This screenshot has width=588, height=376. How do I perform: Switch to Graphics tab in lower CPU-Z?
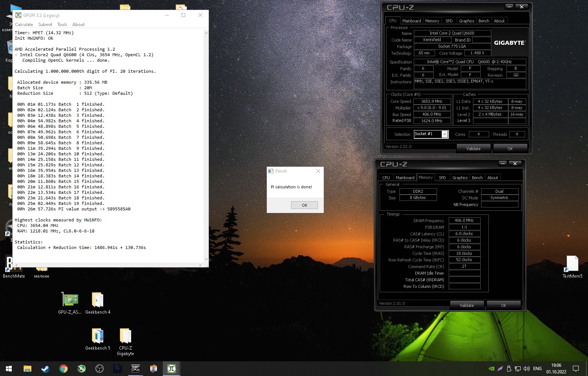tap(460, 178)
